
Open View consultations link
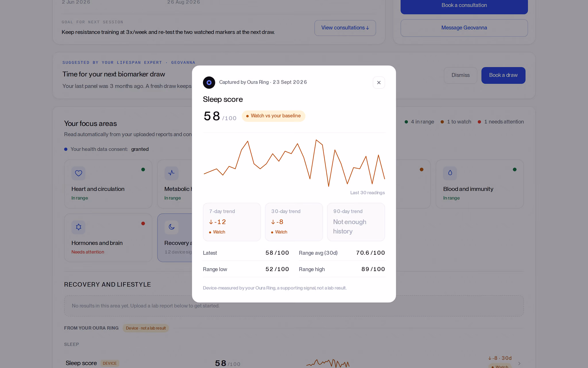tap(345, 28)
